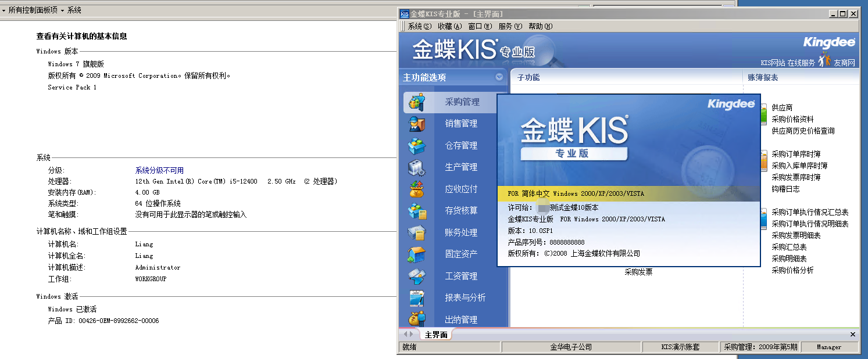Select the 工资管理 payroll icon
The height and width of the screenshot is (359, 868).
(417, 277)
